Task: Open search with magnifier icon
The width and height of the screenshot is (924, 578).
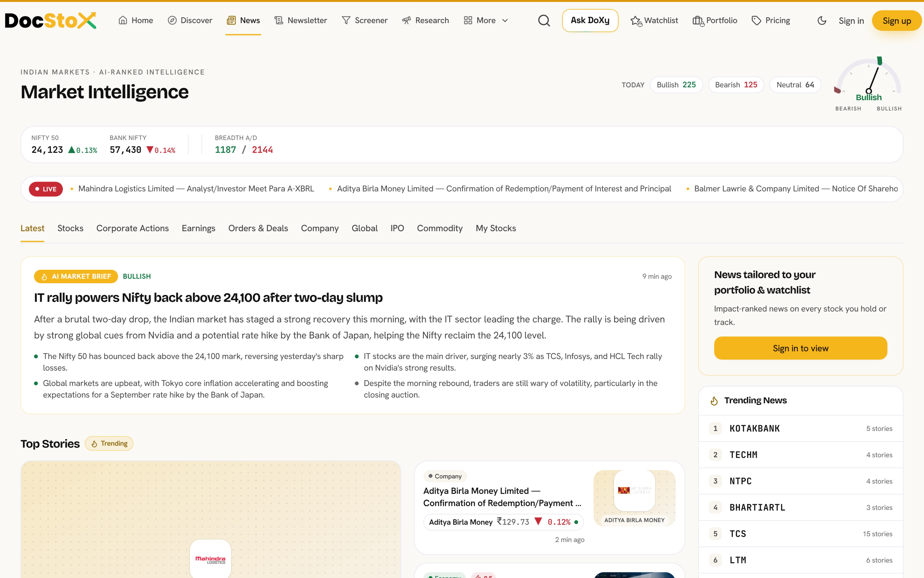Action: pos(544,21)
